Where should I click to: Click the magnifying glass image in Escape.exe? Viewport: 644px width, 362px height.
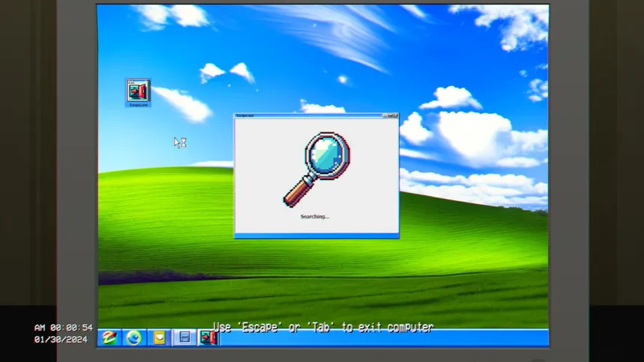coord(317,170)
